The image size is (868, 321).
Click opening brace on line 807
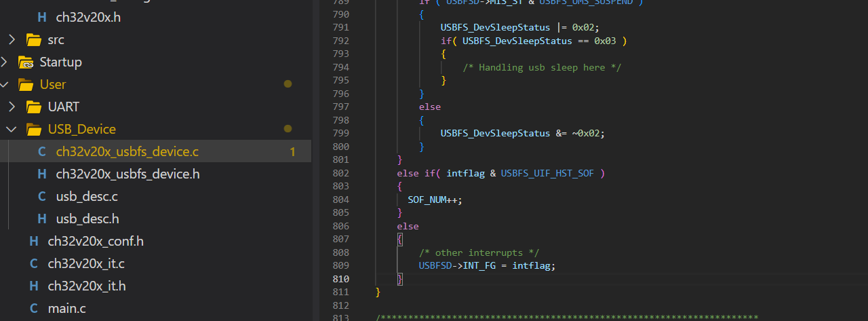[400, 239]
